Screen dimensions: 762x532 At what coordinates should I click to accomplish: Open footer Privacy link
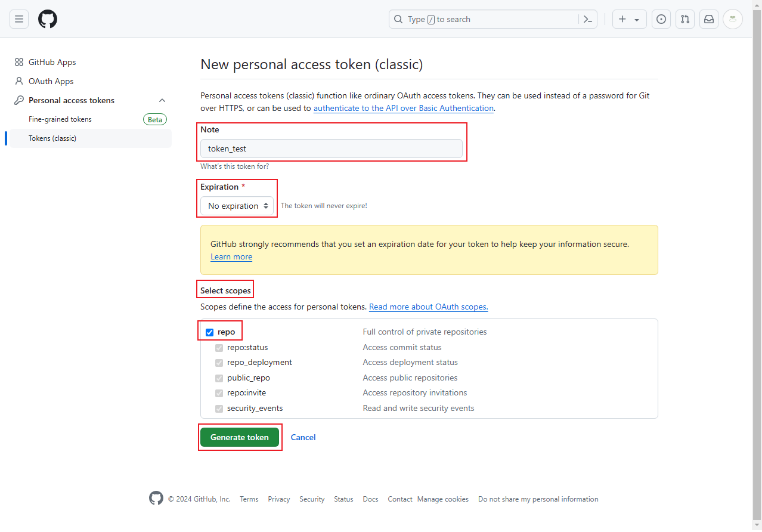[279, 499]
